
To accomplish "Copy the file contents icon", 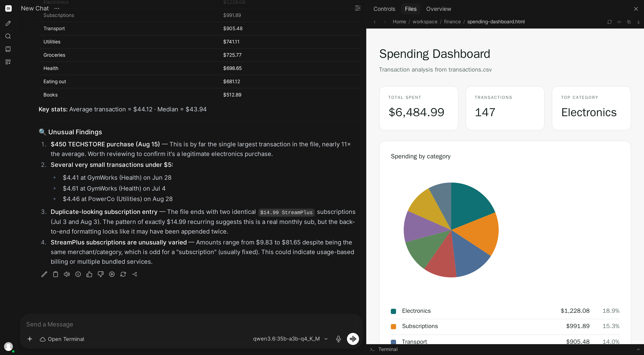I will pyautogui.click(x=629, y=22).
